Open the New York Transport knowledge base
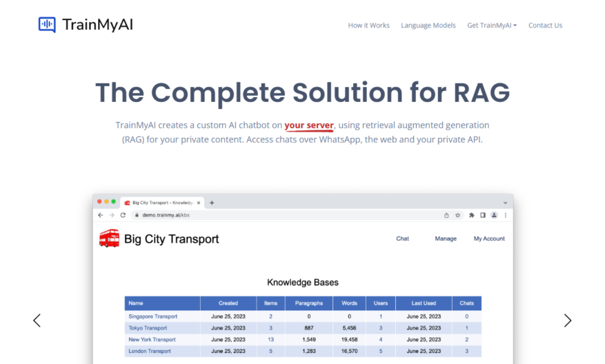 152,340
